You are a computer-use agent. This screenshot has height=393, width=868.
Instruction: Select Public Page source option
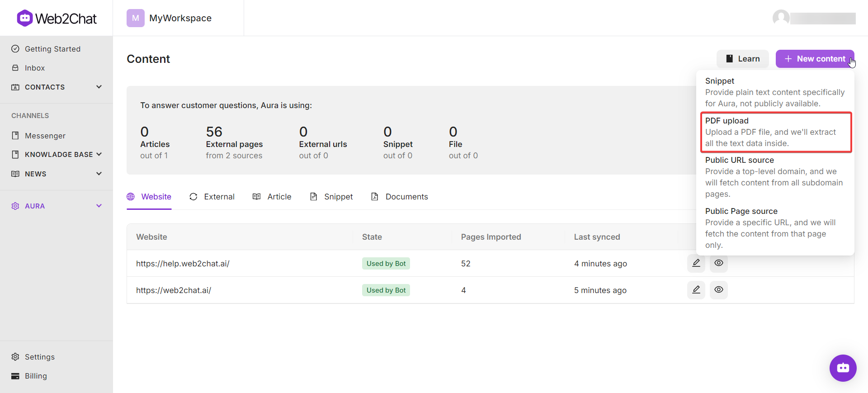(x=775, y=228)
